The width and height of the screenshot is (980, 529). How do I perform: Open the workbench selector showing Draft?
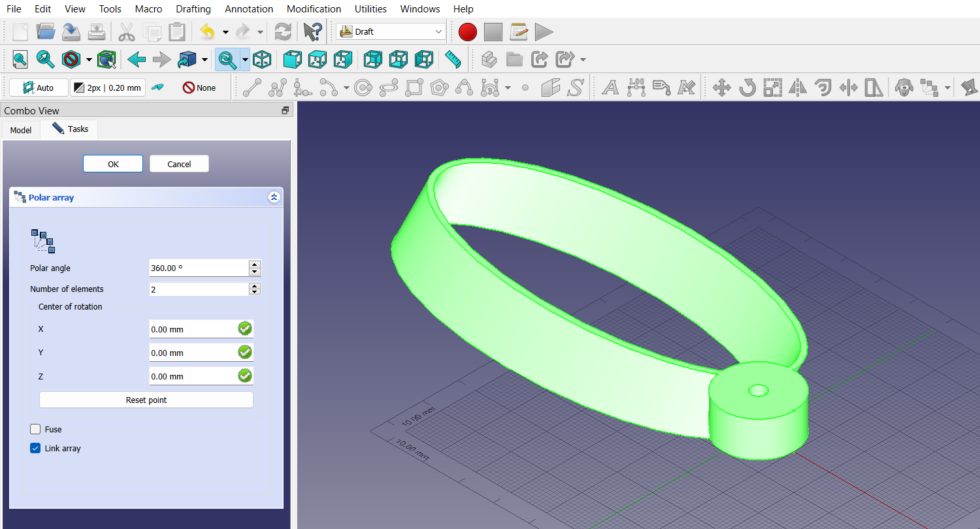(390, 31)
